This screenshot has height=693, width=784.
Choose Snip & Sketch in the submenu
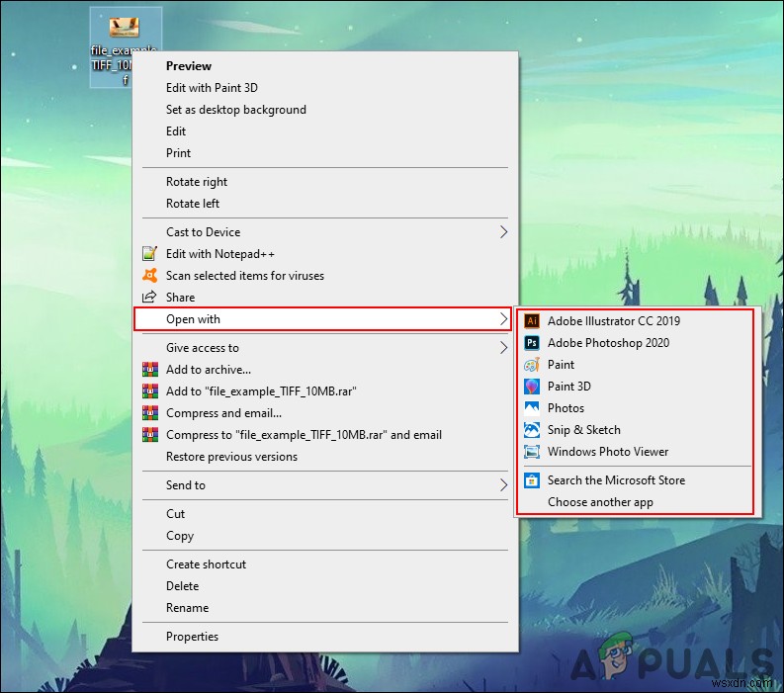pyautogui.click(x=636, y=430)
